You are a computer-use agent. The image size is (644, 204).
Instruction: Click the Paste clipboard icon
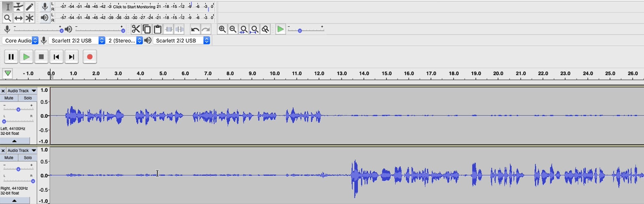158,30
